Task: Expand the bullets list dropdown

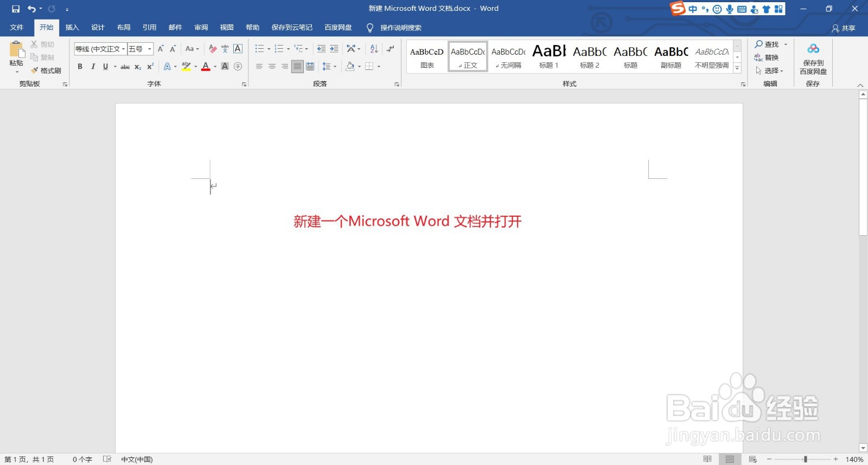Action: click(x=269, y=49)
